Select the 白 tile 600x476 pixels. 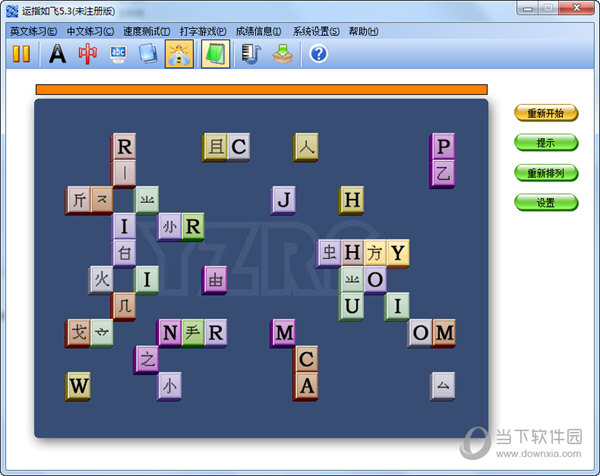[124, 254]
